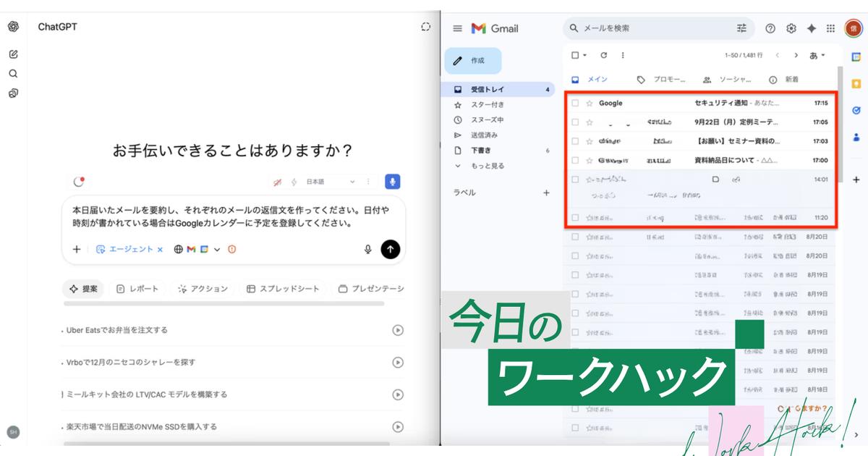Send the prompt with the arrow button

click(391, 249)
